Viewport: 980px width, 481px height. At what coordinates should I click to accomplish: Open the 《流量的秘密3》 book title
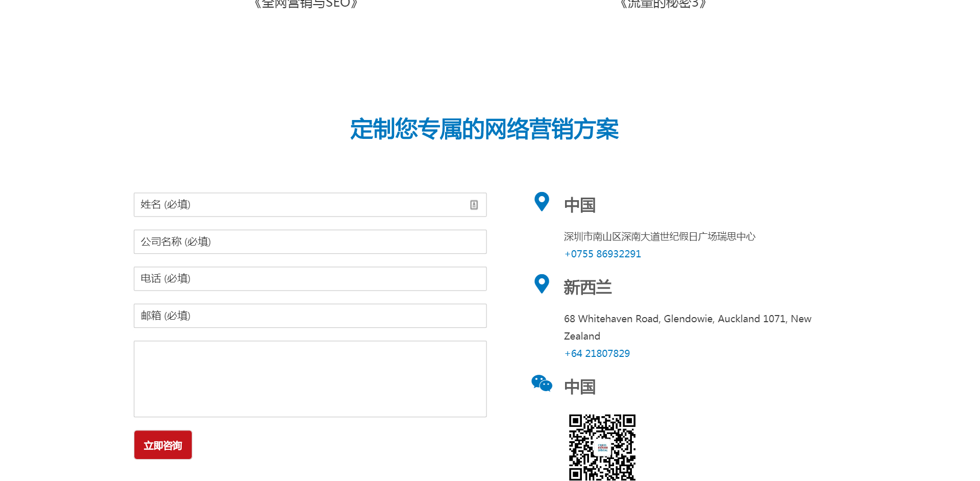pos(663,4)
